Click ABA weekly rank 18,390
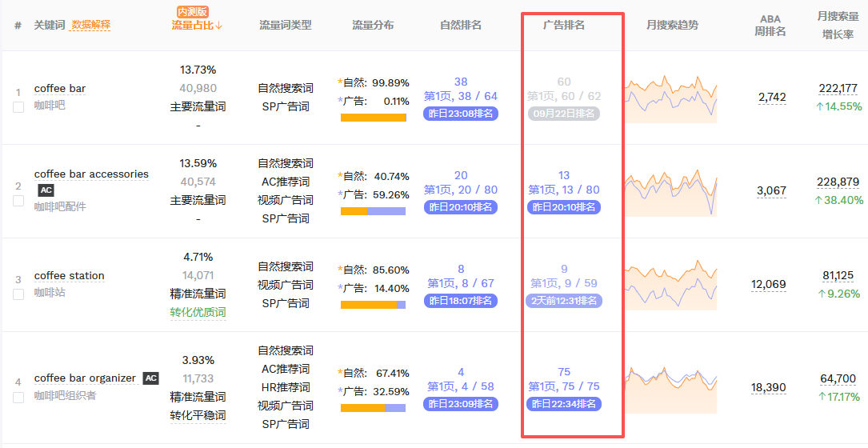Screen dimensions: 868x448 click(768, 388)
